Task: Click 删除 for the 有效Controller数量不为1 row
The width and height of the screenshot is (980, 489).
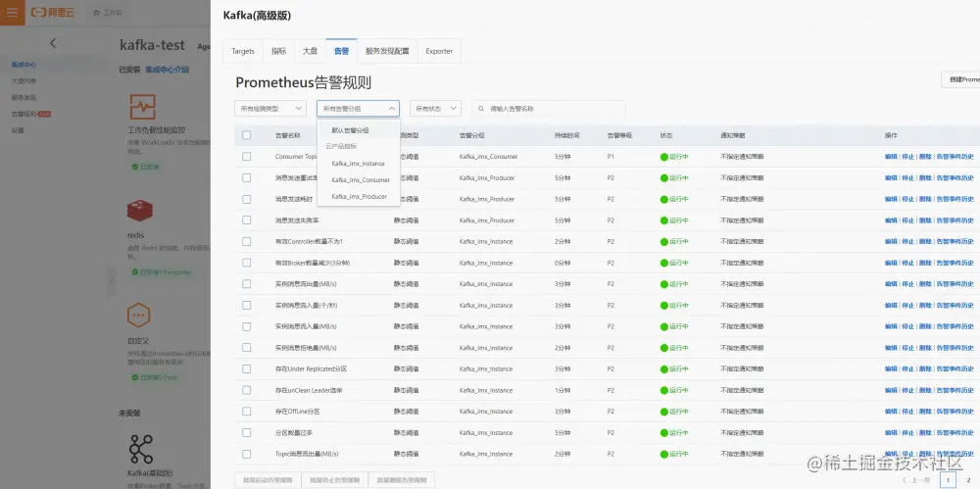Action: tap(924, 241)
